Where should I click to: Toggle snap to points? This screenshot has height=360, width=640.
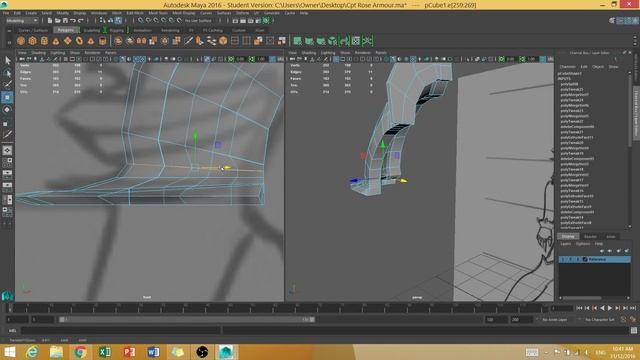[x=156, y=20]
